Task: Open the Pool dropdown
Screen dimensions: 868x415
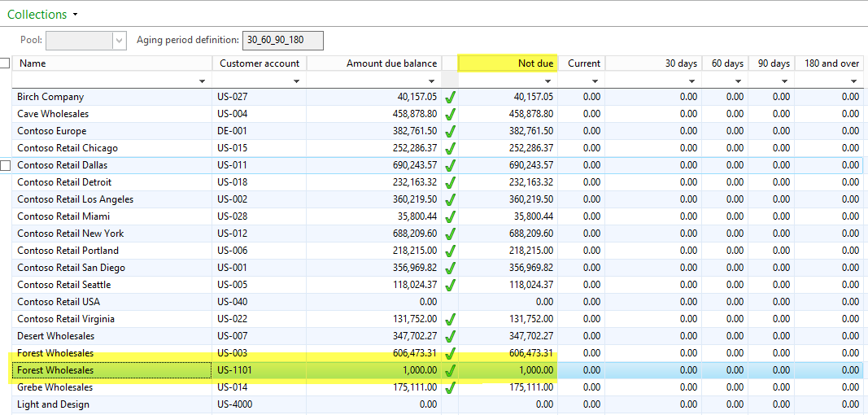Action: coord(120,40)
